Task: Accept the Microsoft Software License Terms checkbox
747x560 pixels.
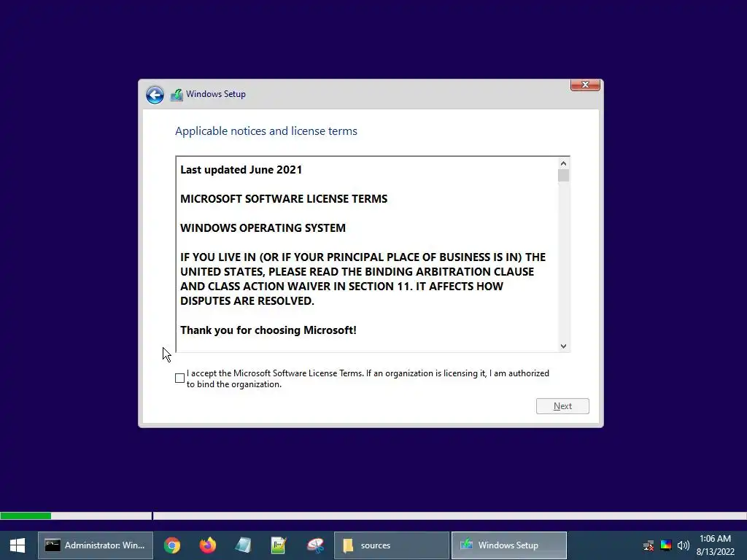Action: [179, 378]
